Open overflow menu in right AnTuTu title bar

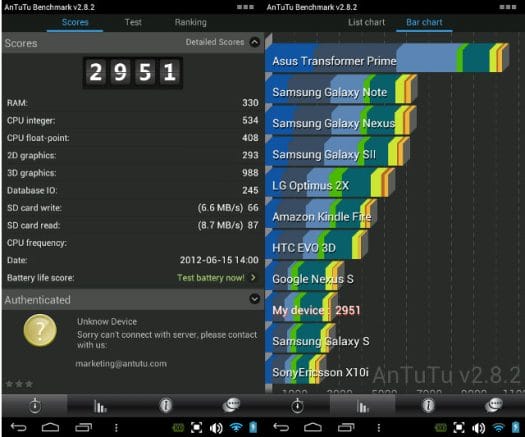coord(508,7)
